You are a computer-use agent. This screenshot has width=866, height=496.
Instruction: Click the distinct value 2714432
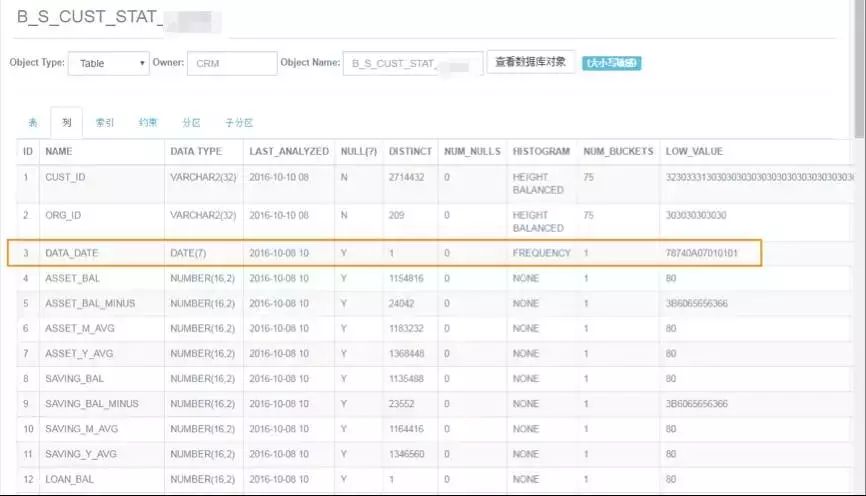406,177
